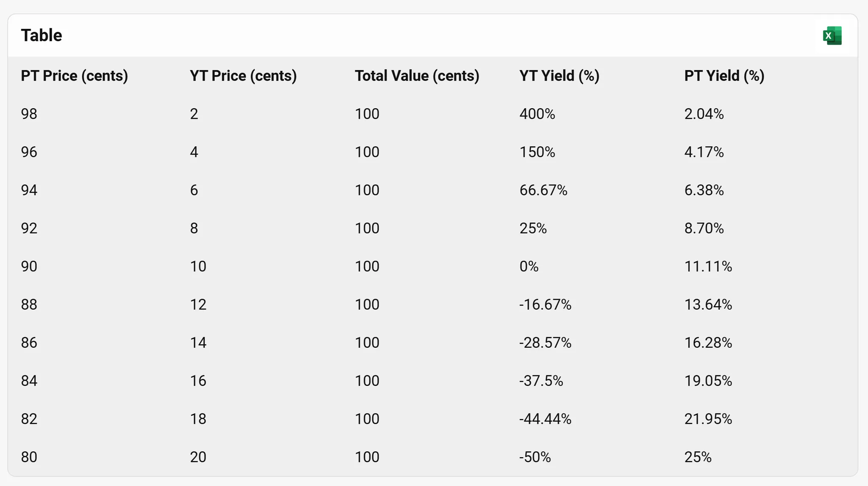Image resolution: width=868 pixels, height=486 pixels.
Task: Click the -16.67% YT yield cell
Action: tap(545, 305)
